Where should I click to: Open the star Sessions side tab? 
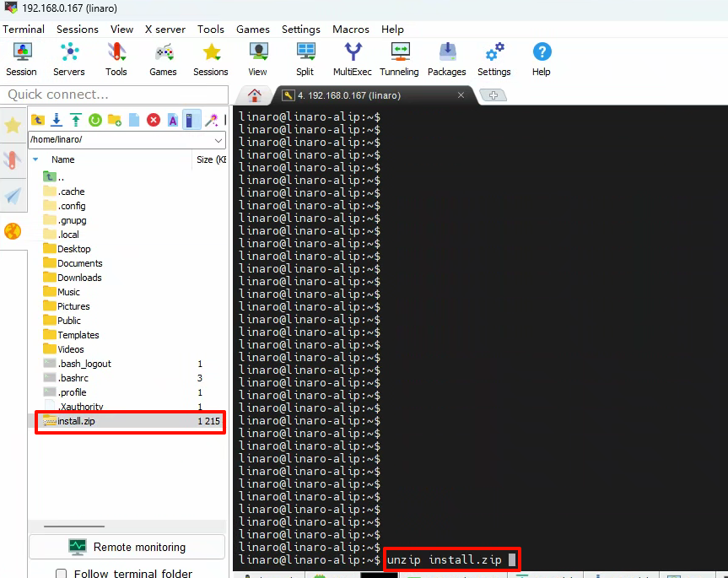pos(13,125)
